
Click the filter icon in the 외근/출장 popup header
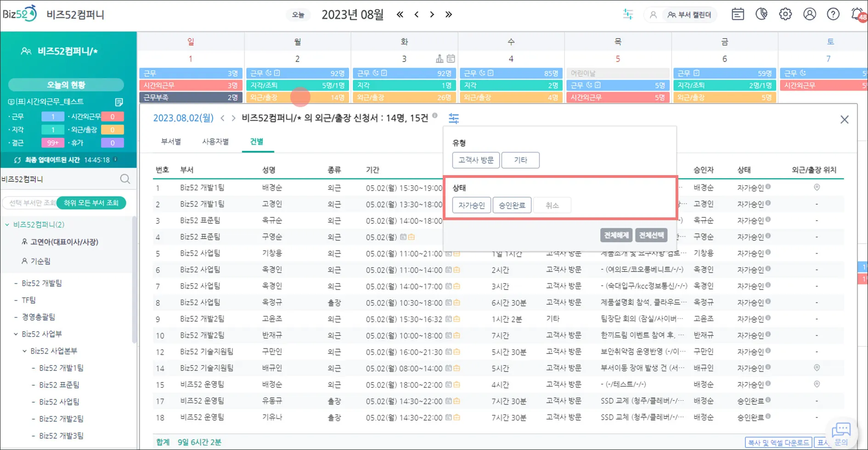(x=454, y=119)
